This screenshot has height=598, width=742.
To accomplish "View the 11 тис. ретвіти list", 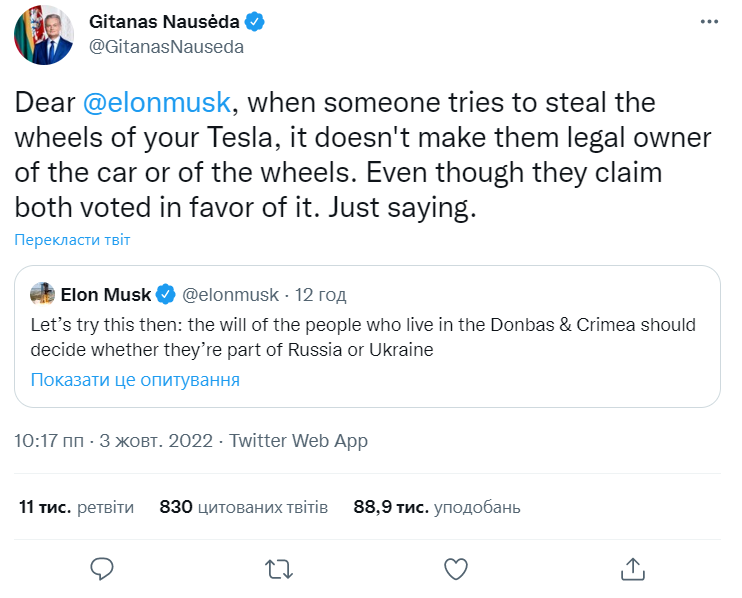I will 76,507.
